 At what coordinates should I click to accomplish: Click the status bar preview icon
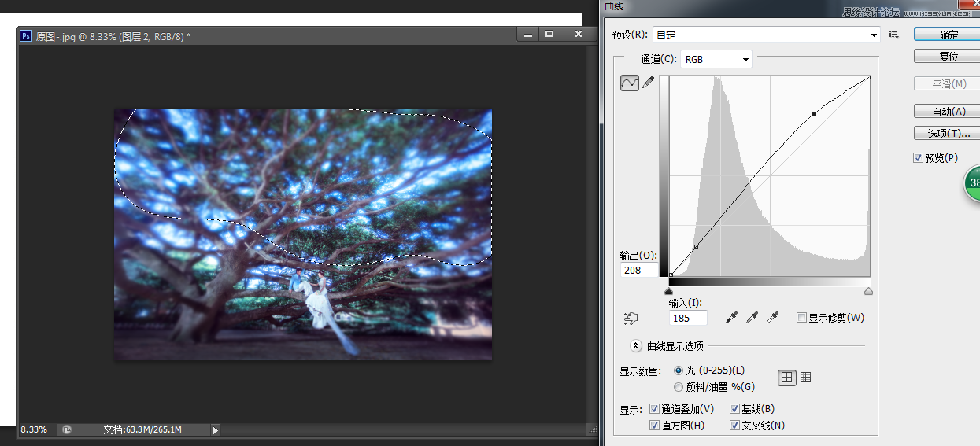[x=67, y=429]
